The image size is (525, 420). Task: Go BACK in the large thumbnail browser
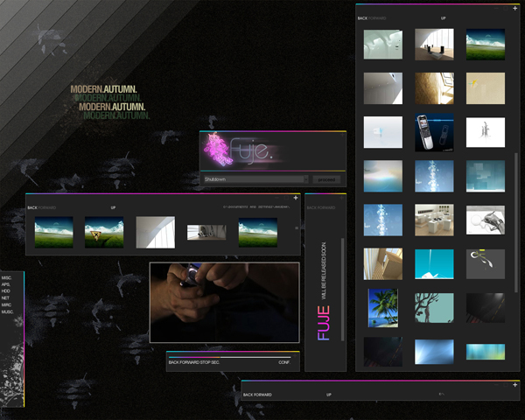pyautogui.click(x=362, y=18)
